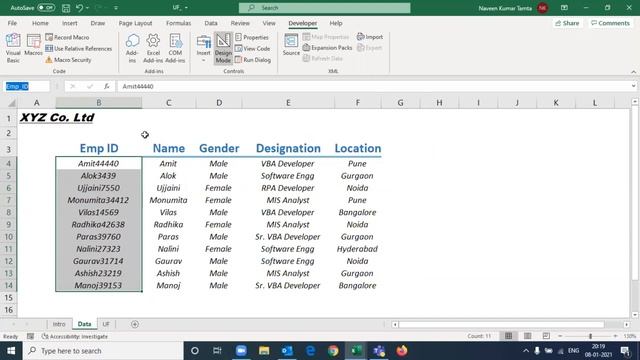The image size is (640, 360).
Task: Click the Select All corner triangle
Action: click(x=11, y=103)
